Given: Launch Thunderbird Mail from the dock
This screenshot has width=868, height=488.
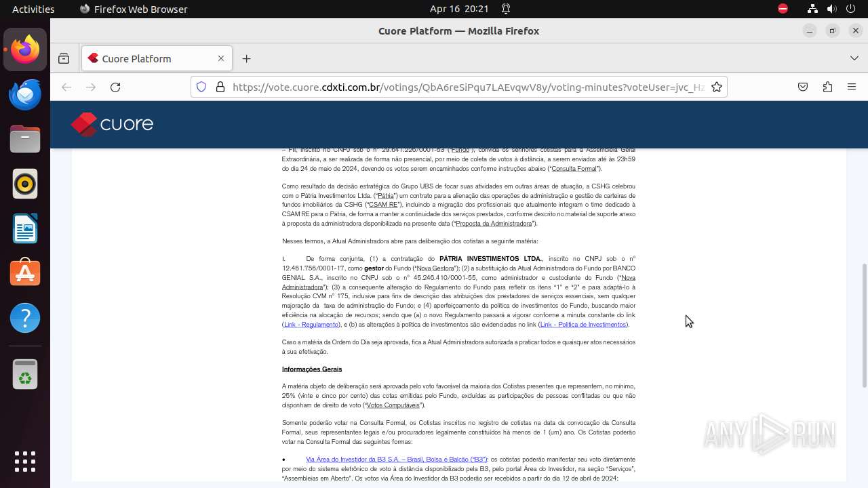Looking at the screenshot, I should (x=25, y=94).
